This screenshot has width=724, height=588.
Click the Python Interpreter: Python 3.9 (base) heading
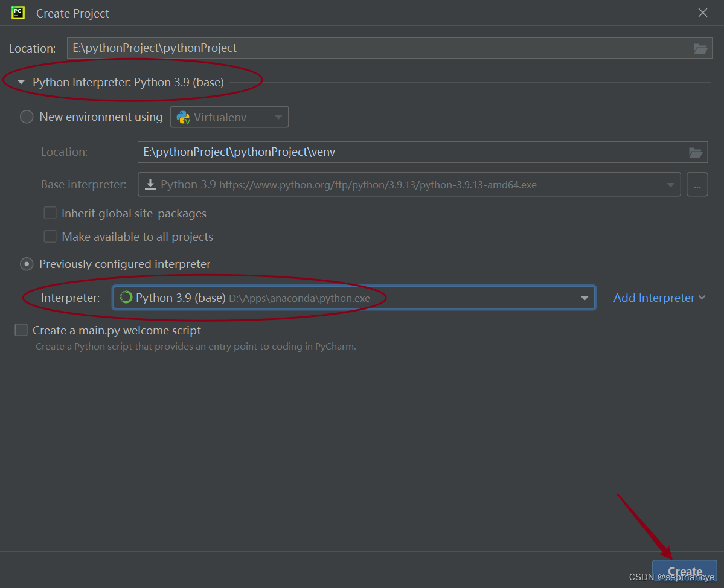tap(129, 82)
